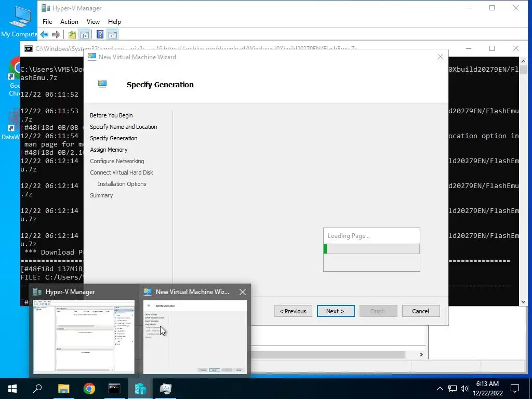This screenshot has width=532, height=399.
Task: Select the Before You Begin wizard step
Action: click(x=111, y=115)
